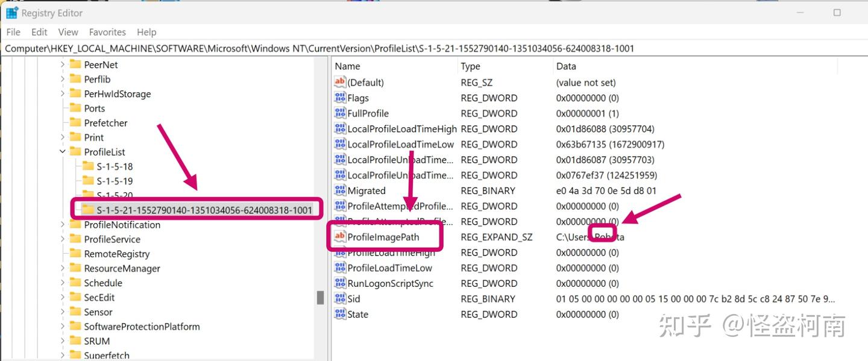Click the Migrated binary value icon

(341, 190)
